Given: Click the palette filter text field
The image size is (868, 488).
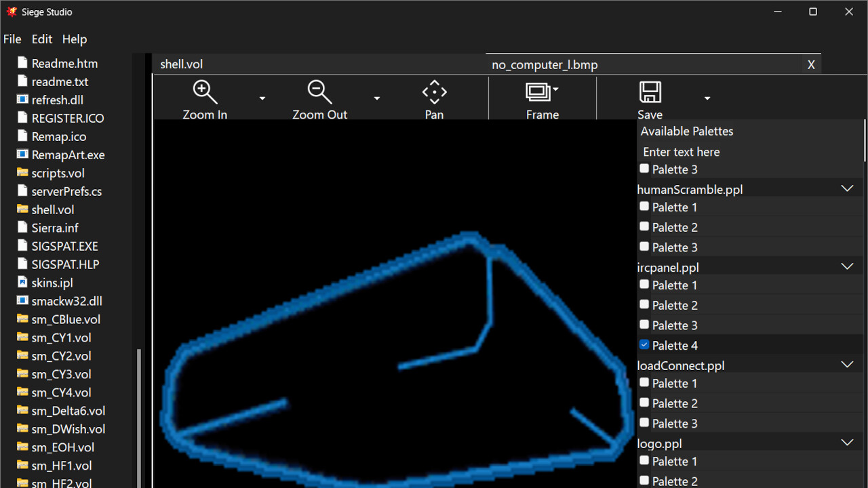Looking at the screenshot, I should [681, 151].
